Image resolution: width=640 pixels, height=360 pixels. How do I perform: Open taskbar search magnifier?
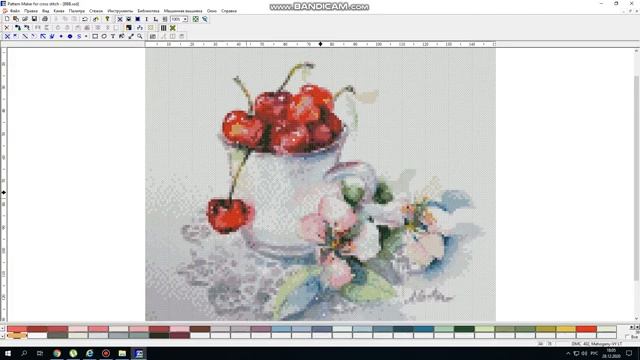point(24,353)
